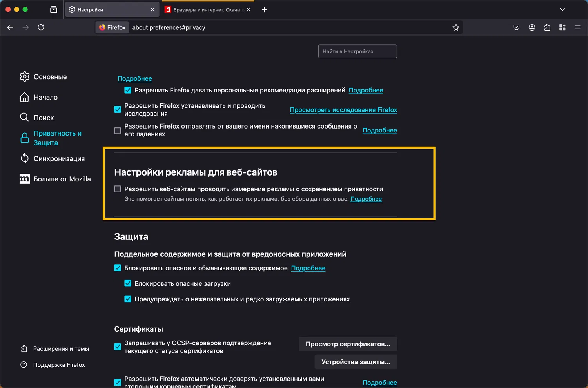
Task: Expand the list all tabs chevron
Action: point(562,9)
